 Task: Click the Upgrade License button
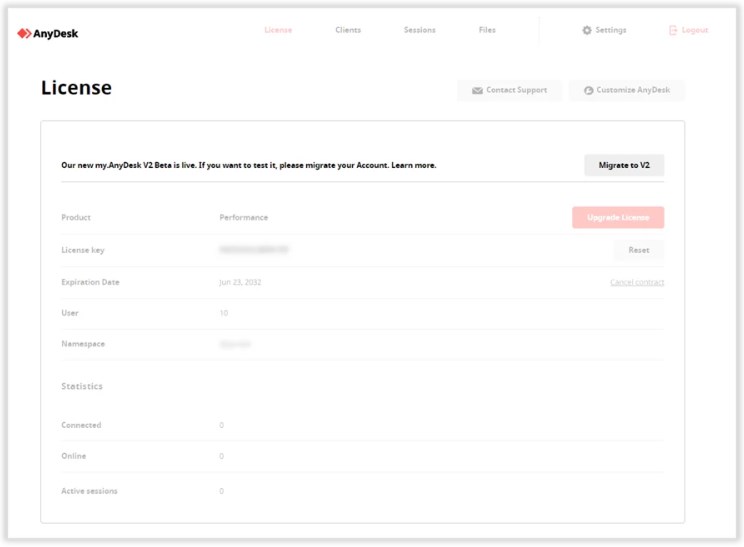point(618,217)
